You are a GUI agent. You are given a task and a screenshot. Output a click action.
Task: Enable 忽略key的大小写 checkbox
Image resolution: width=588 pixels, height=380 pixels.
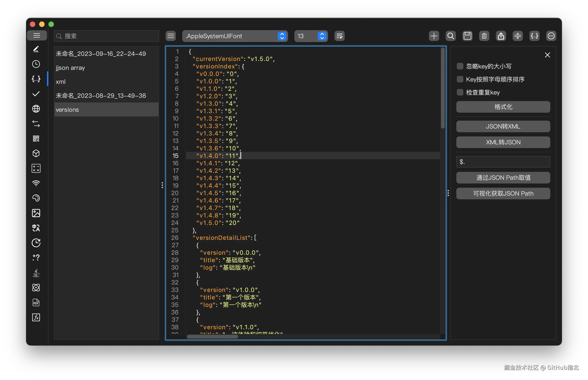460,66
